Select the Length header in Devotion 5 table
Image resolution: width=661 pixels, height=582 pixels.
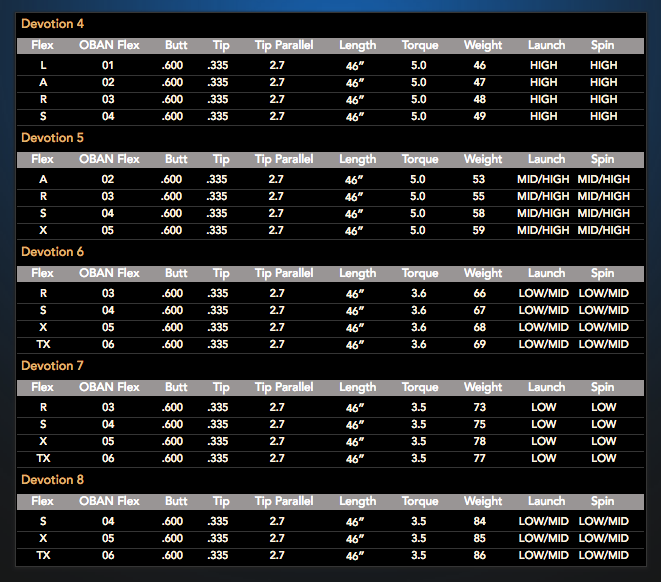coord(357,159)
